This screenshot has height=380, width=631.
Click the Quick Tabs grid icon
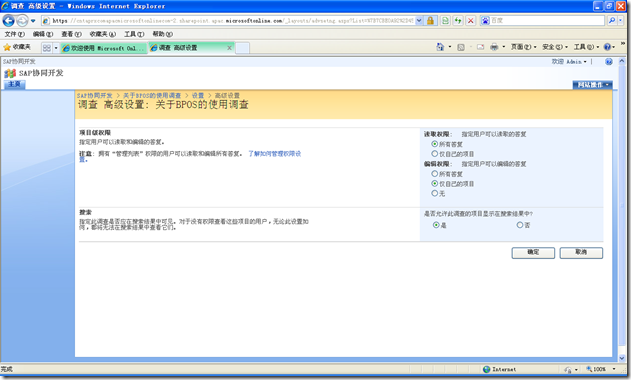(47, 48)
